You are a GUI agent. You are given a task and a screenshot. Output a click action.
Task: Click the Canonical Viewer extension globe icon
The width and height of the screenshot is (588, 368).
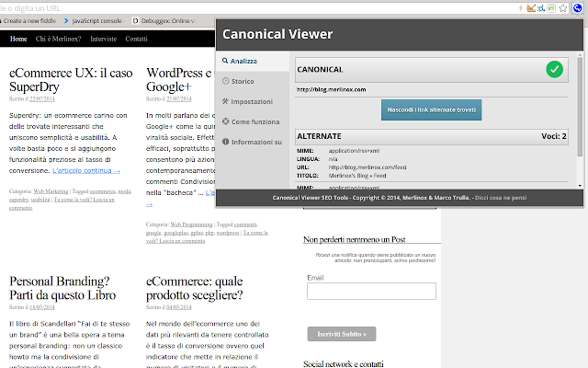tap(578, 8)
